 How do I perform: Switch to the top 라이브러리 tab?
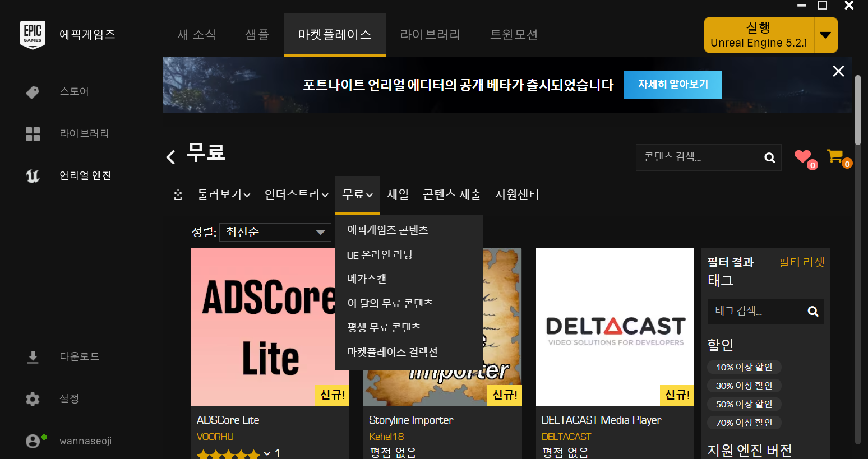click(x=430, y=35)
